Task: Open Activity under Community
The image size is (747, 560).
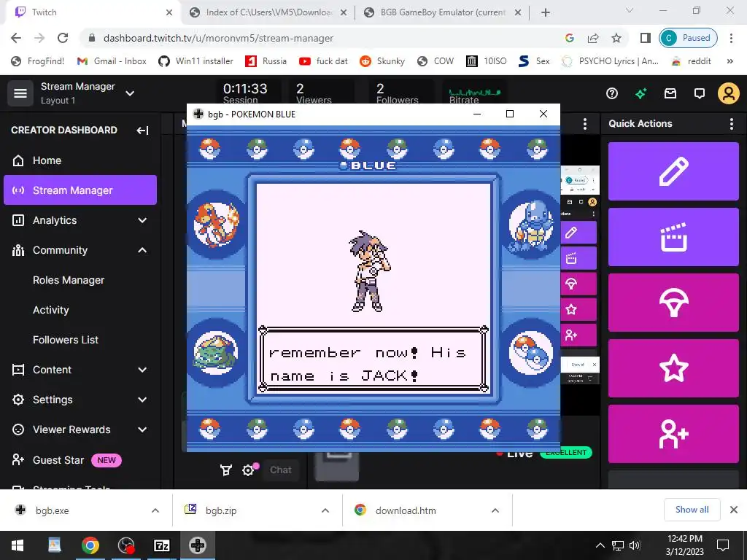Action: 51,310
